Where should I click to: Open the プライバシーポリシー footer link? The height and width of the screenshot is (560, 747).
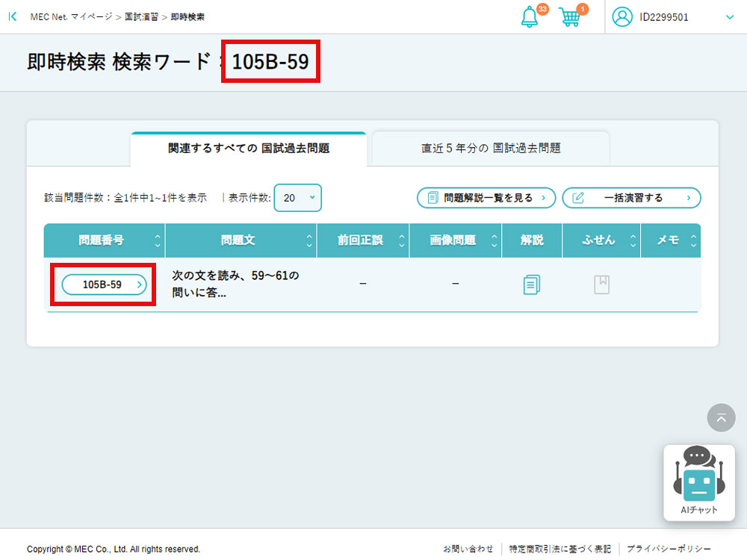[669, 549]
